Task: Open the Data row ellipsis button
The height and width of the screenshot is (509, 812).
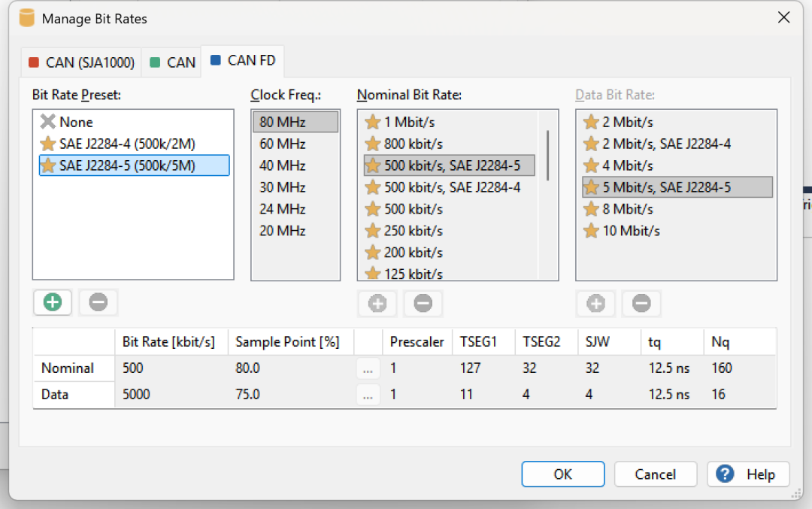Action: pyautogui.click(x=368, y=395)
